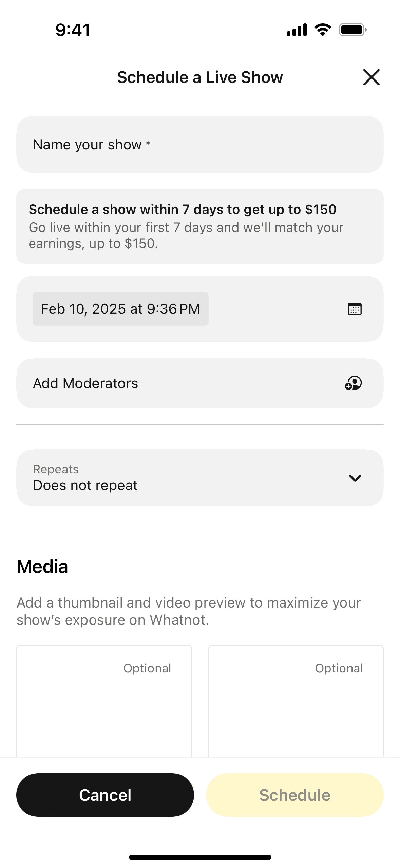The height and width of the screenshot is (868, 400).
Task: Tap the right Optional media upload box
Action: 296,701
